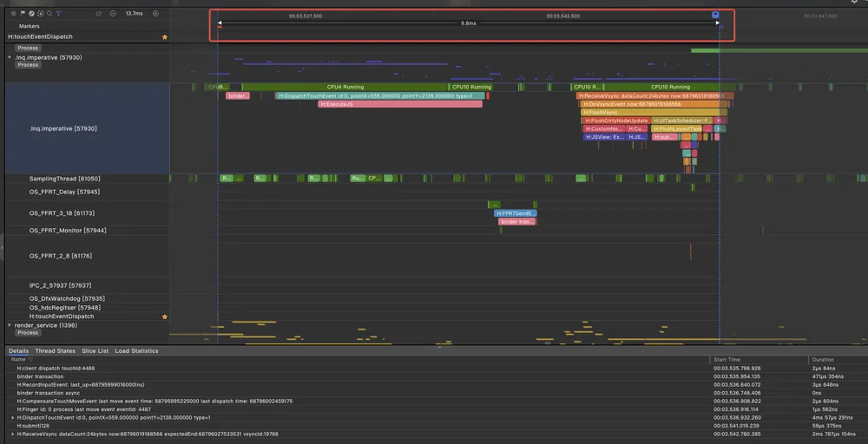Click the Name column filter icon
Image resolution: width=868 pixels, height=444 pixels.
(x=30, y=359)
